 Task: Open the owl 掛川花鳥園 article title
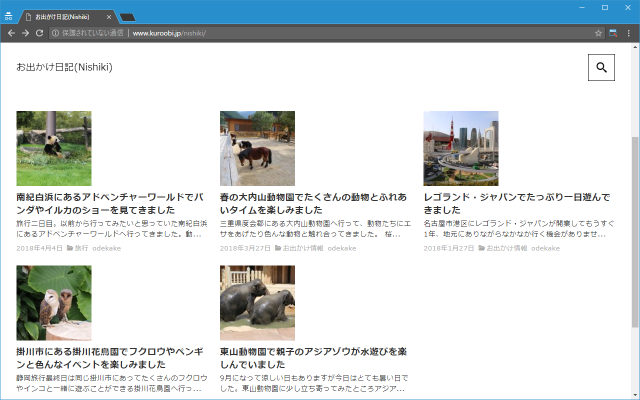110,359
